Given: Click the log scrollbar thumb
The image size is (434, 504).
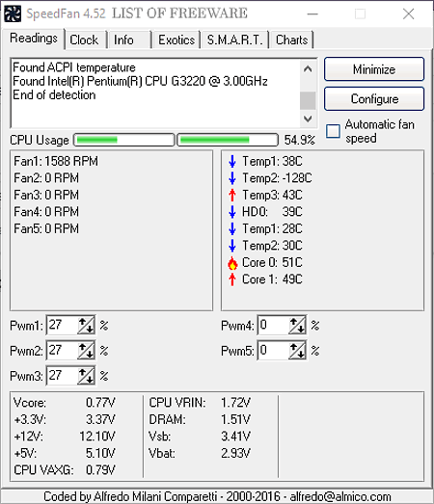Looking at the screenshot, I should point(308,100).
